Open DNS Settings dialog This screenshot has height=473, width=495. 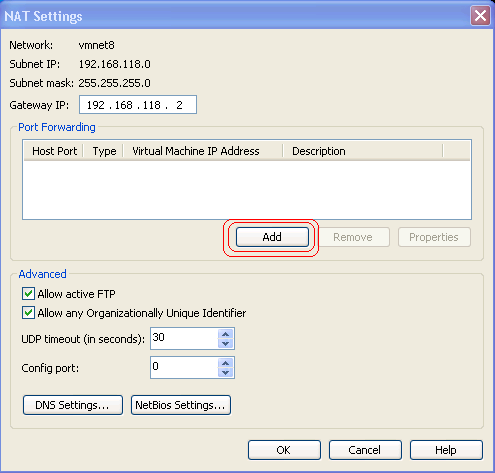[73, 405]
